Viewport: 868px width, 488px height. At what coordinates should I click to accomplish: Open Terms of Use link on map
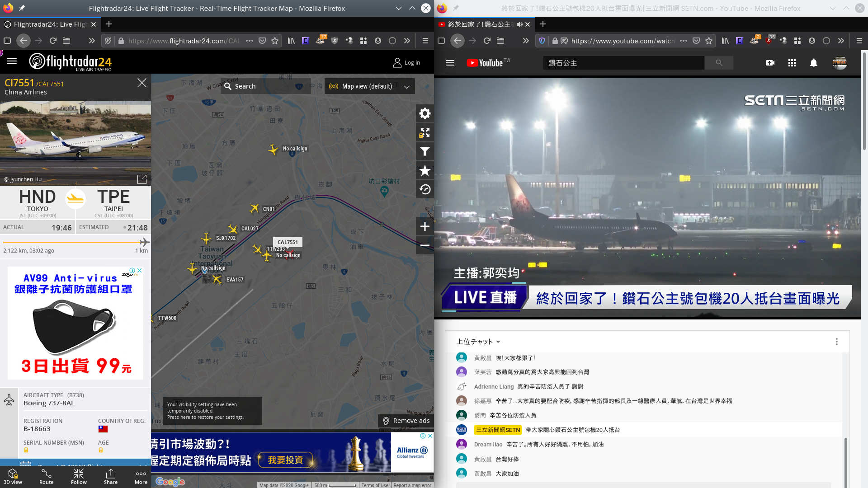(x=375, y=485)
